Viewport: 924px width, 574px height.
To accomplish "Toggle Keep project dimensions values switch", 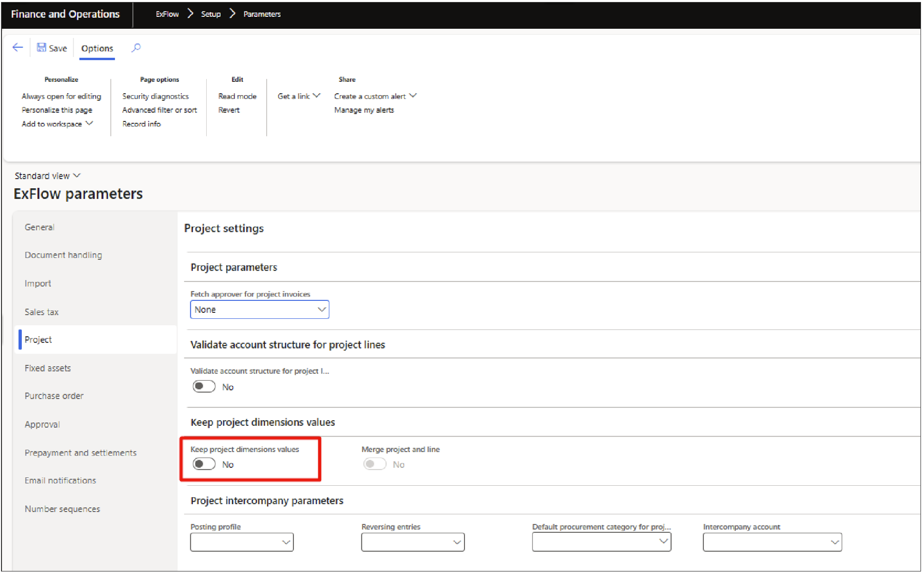I will [x=204, y=464].
